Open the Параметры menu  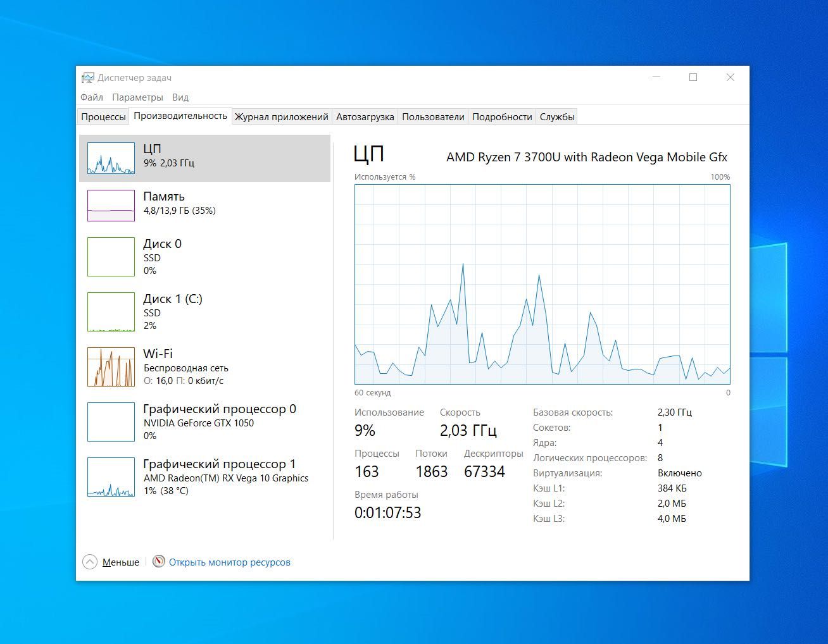(137, 97)
